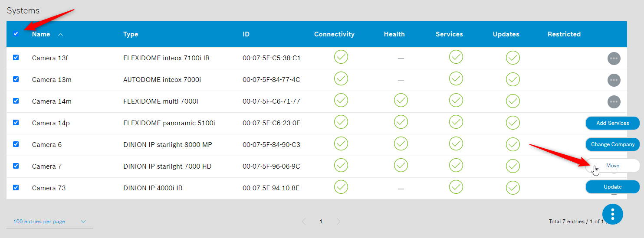
Task: Toggle sort order arrow next to Name
Action: (60, 35)
